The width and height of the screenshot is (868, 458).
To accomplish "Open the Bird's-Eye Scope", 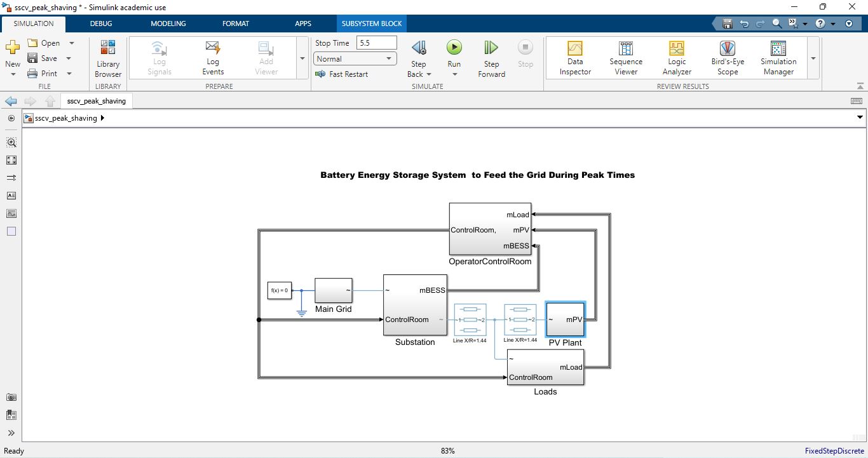I will 726,57.
